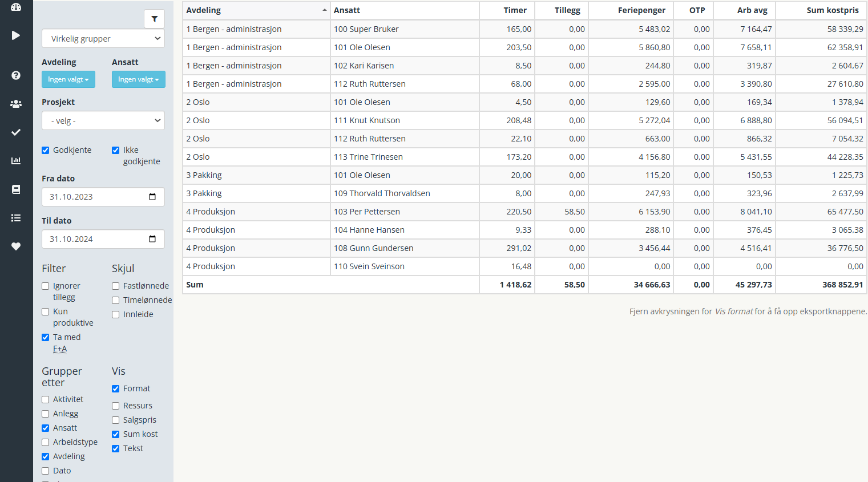Click Feriepenger total 34 666,63

[652, 285]
